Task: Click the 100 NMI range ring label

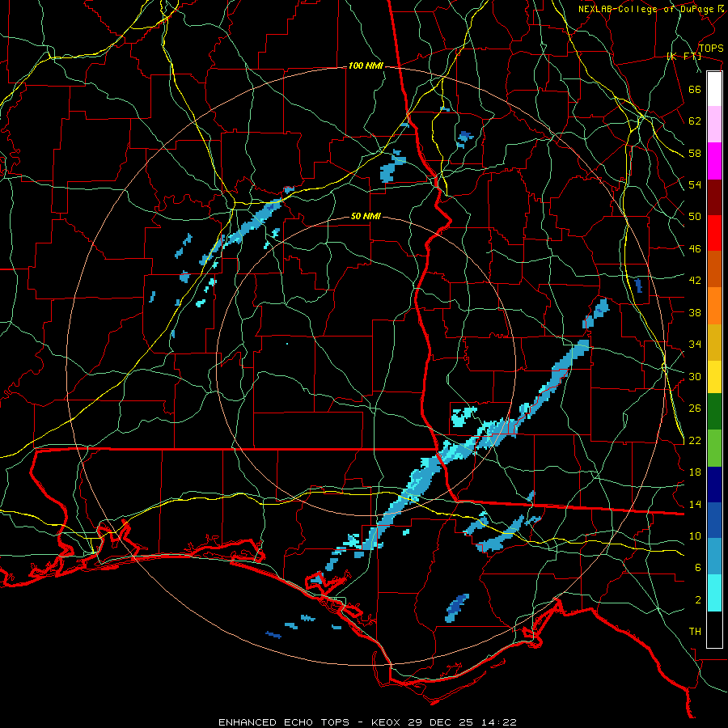Action: point(366,66)
